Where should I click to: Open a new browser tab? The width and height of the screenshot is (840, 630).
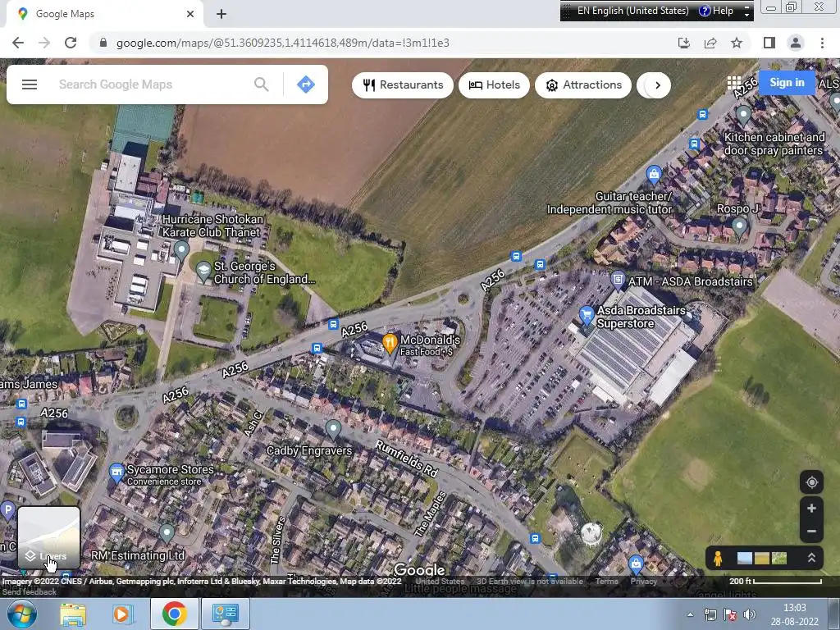(x=221, y=14)
